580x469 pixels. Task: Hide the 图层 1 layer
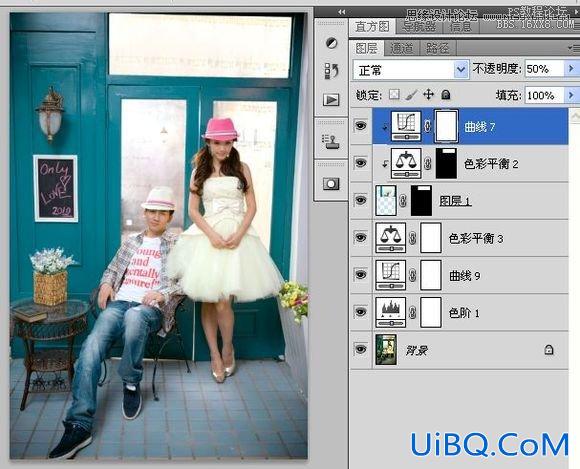point(361,200)
